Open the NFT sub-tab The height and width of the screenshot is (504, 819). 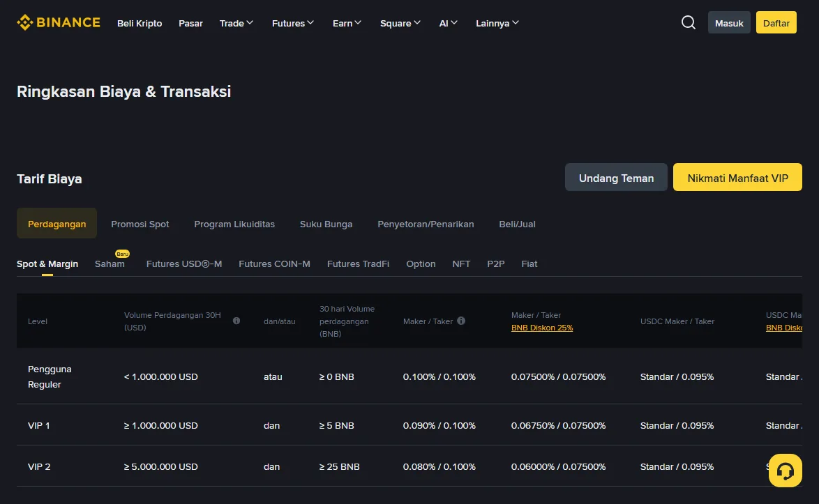[461, 264]
